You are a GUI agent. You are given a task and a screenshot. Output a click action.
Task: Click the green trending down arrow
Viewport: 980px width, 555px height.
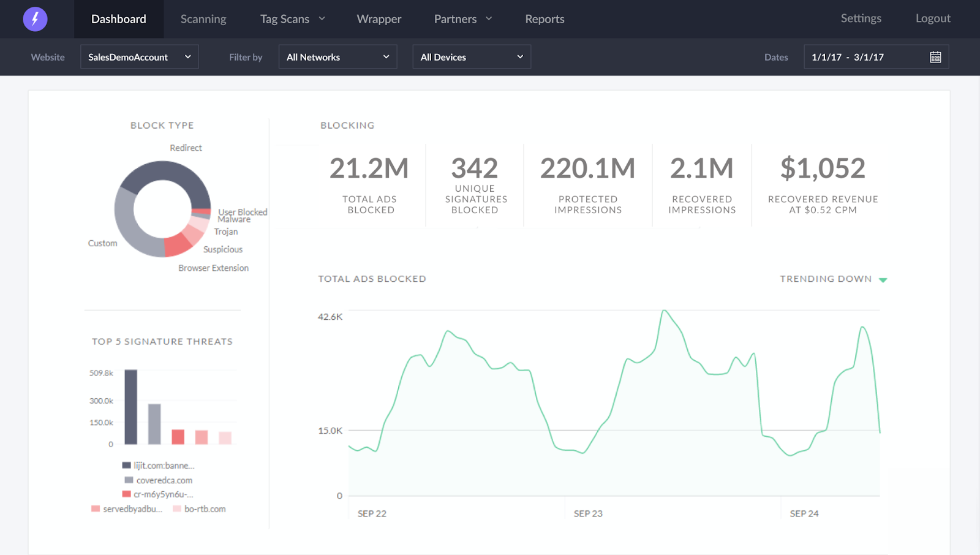pos(883,280)
